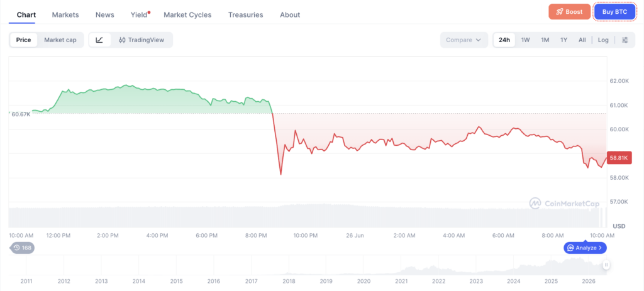Select the 1W time range
644x291 pixels.
tap(525, 40)
